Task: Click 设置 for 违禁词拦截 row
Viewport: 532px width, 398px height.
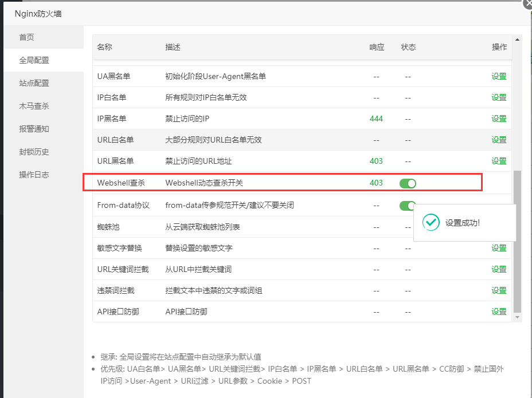Action: pos(499,290)
